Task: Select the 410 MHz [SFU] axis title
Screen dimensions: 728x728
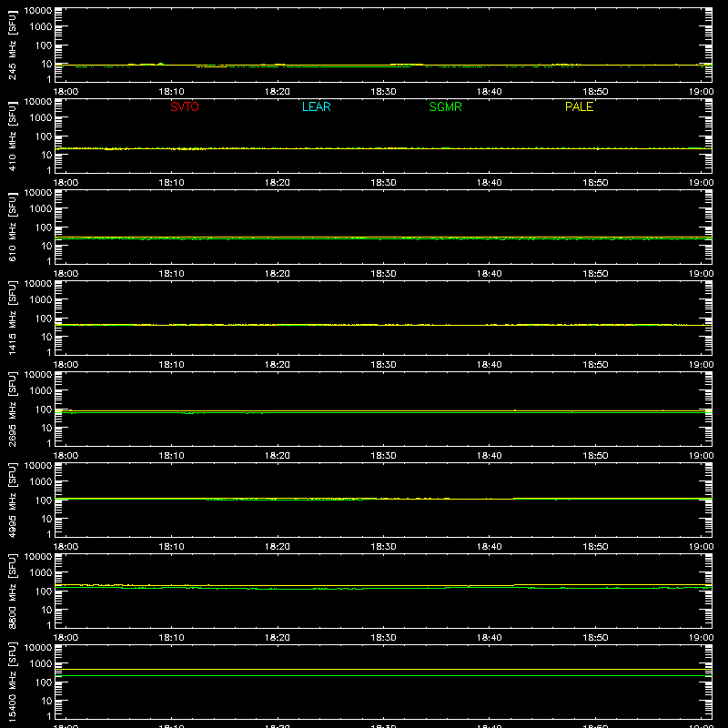Action: [x=12, y=136]
